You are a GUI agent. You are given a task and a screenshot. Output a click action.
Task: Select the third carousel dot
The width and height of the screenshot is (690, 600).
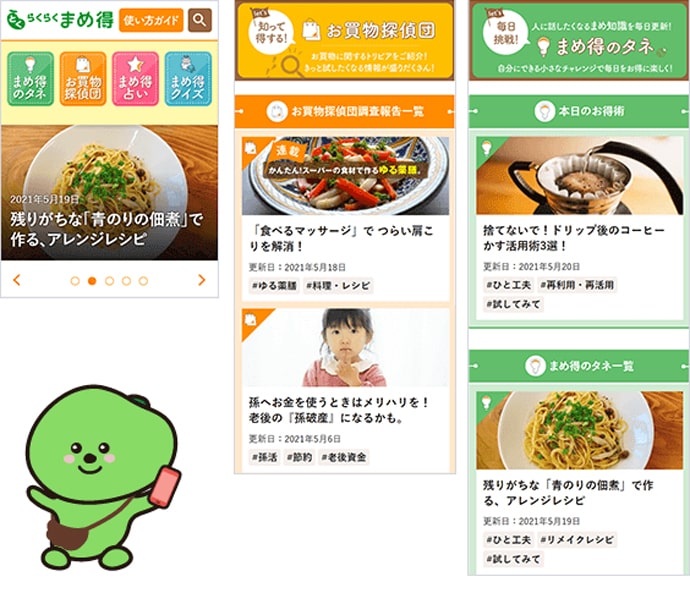[x=109, y=281]
